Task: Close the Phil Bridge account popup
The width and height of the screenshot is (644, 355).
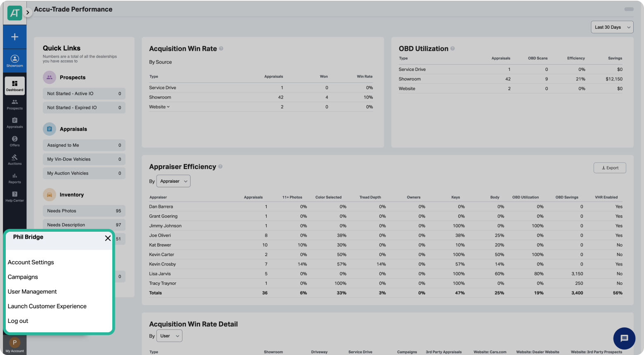Action: [108, 238]
